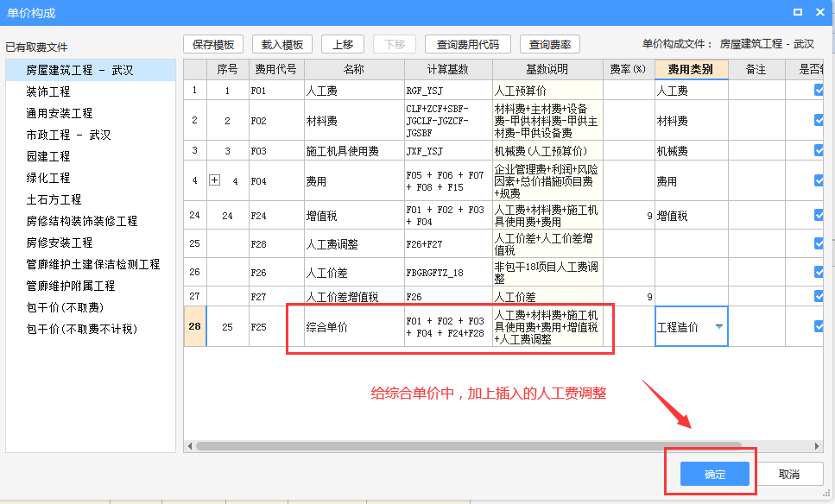
Task: Click the 增值税 rate cell showing 9
Action: click(629, 216)
